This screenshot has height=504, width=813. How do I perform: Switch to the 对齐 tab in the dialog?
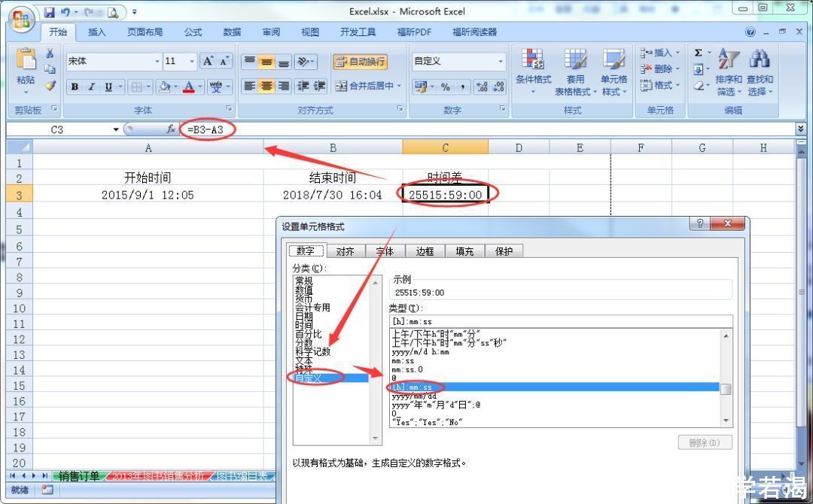pyautogui.click(x=345, y=251)
